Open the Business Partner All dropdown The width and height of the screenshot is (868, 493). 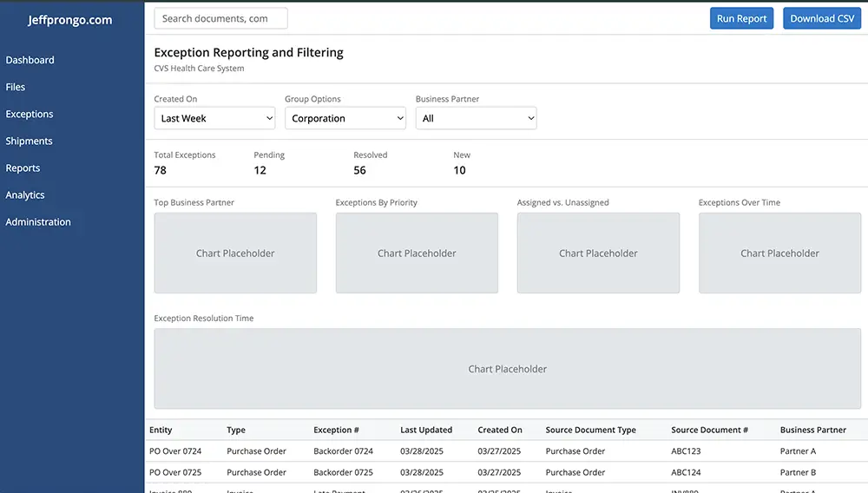476,118
